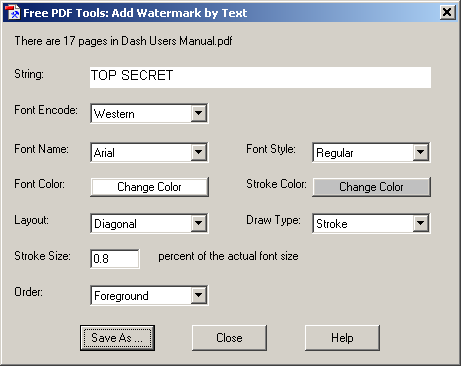The width and height of the screenshot is (461, 366).
Task: Click the 'Order:' label
Action: (28, 292)
